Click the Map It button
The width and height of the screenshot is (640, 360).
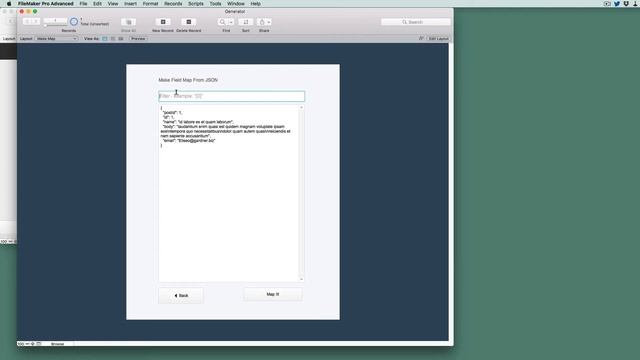(x=273, y=294)
